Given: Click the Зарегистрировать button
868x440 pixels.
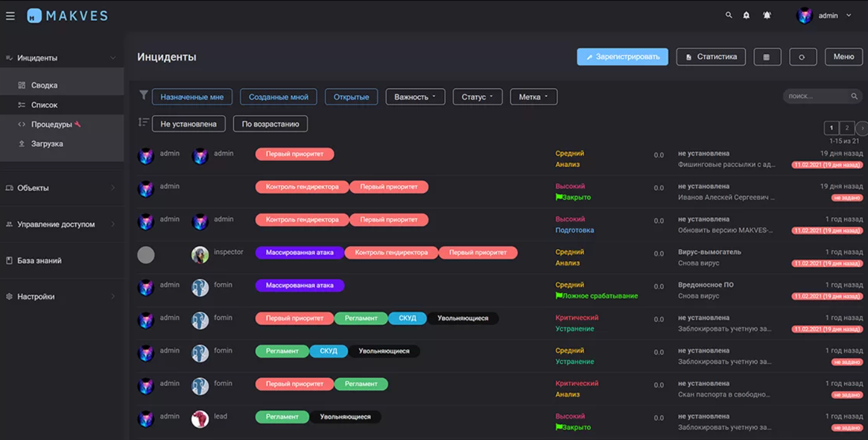Looking at the screenshot, I should (x=623, y=57).
